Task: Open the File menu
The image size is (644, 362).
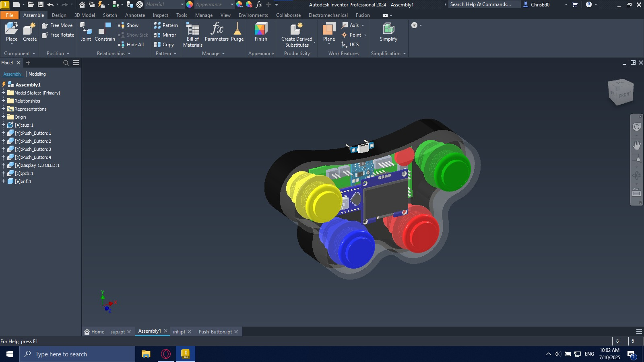Action: 10,15
